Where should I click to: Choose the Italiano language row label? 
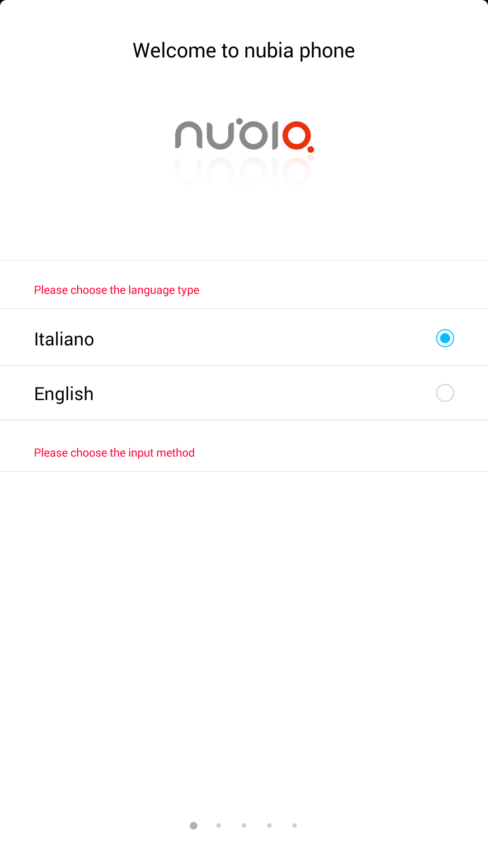point(64,339)
